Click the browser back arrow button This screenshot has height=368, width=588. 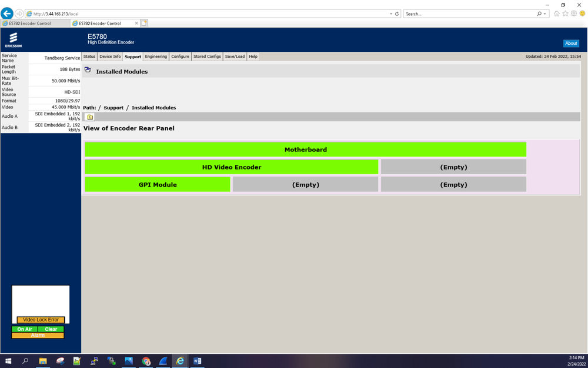coord(8,14)
